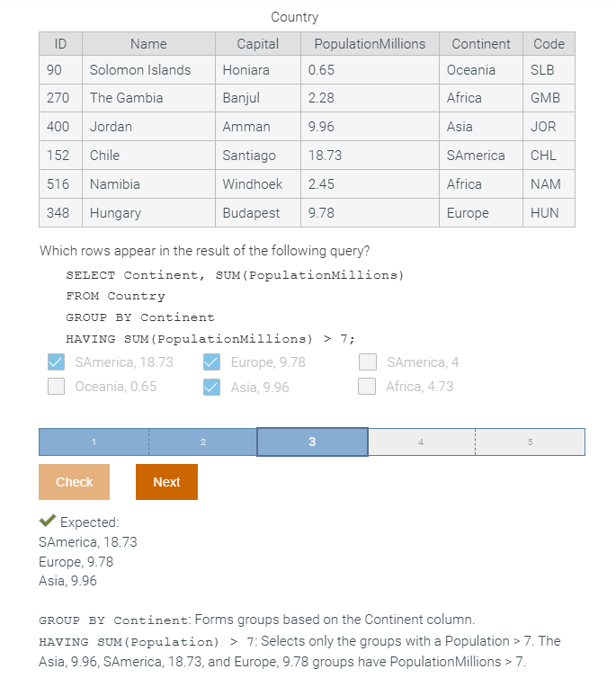Screen dimensions: 616x696
Task: Select current progress step 3
Action: (312, 442)
